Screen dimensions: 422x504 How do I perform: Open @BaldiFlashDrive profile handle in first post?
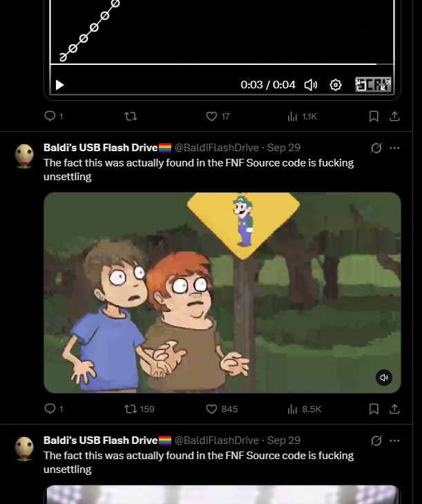pos(216,148)
